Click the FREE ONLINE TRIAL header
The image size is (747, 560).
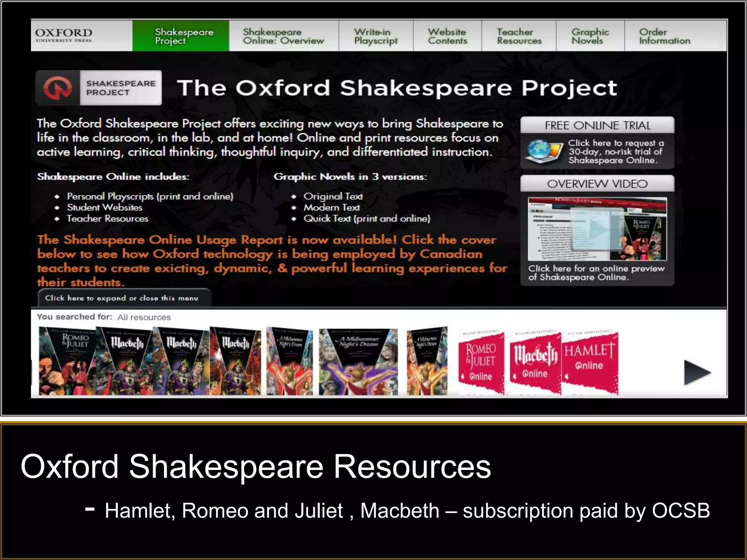pos(597,125)
